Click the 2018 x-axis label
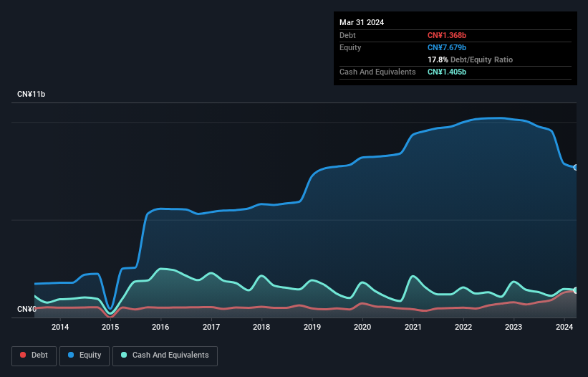 261,327
